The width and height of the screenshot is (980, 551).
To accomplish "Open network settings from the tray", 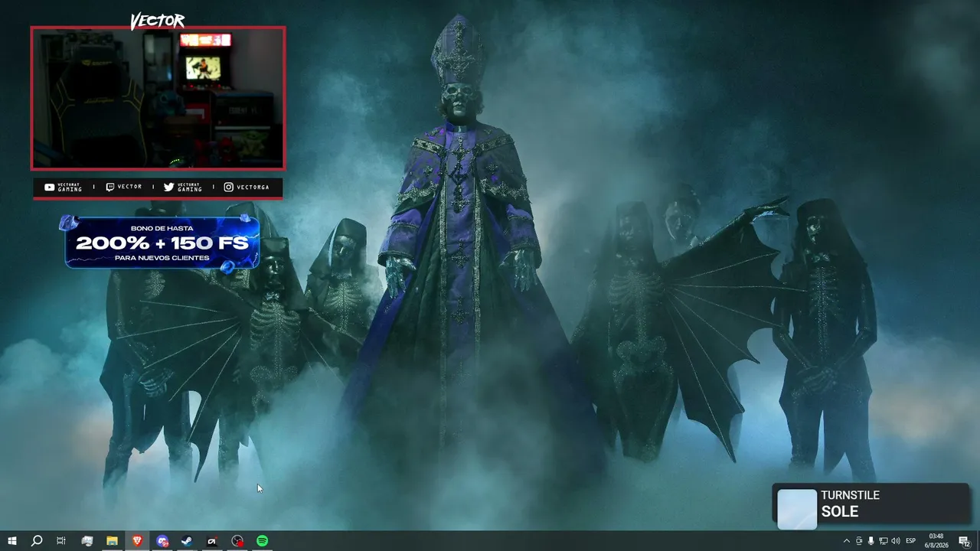I will pyautogui.click(x=884, y=541).
